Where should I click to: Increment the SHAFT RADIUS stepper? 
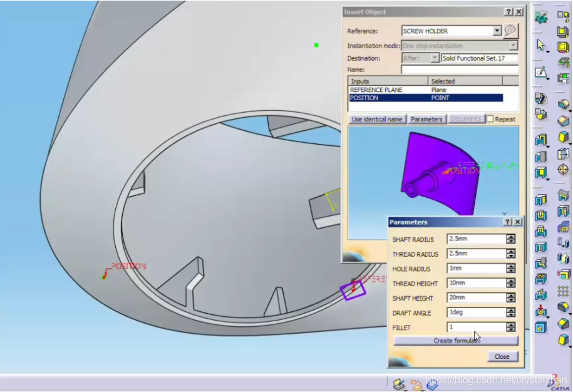click(x=511, y=237)
